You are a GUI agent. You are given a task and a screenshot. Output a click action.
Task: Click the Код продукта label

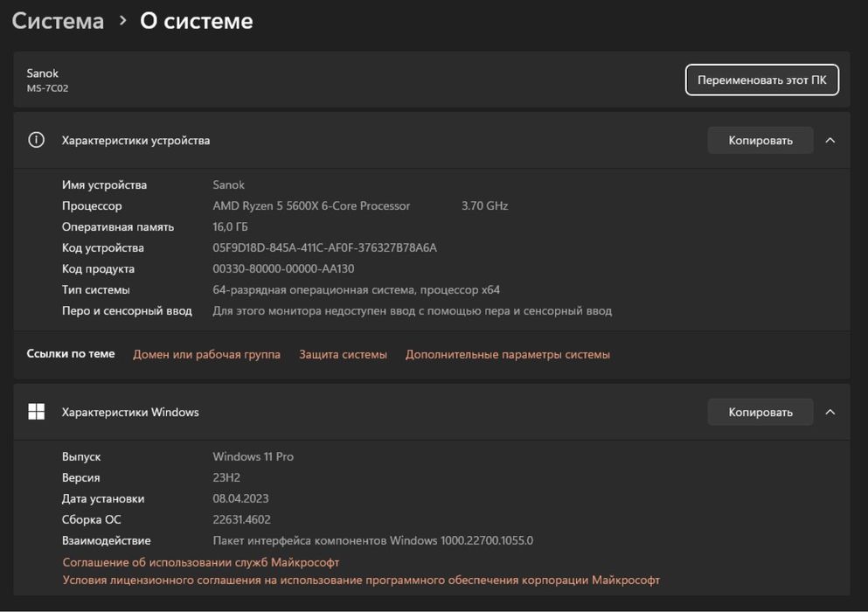(x=98, y=269)
